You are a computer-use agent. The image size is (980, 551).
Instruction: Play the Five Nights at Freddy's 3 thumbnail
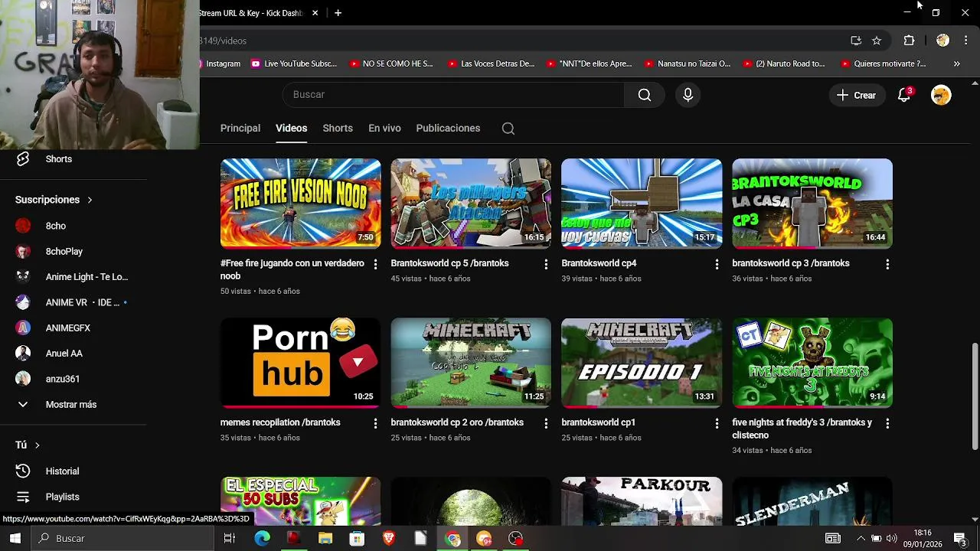812,363
